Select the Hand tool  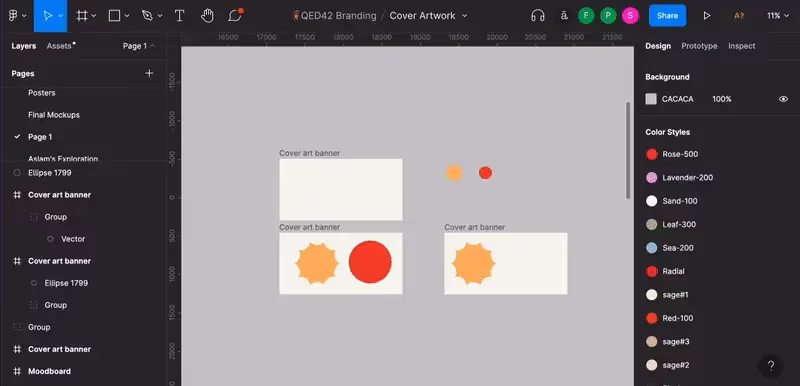[207, 16]
